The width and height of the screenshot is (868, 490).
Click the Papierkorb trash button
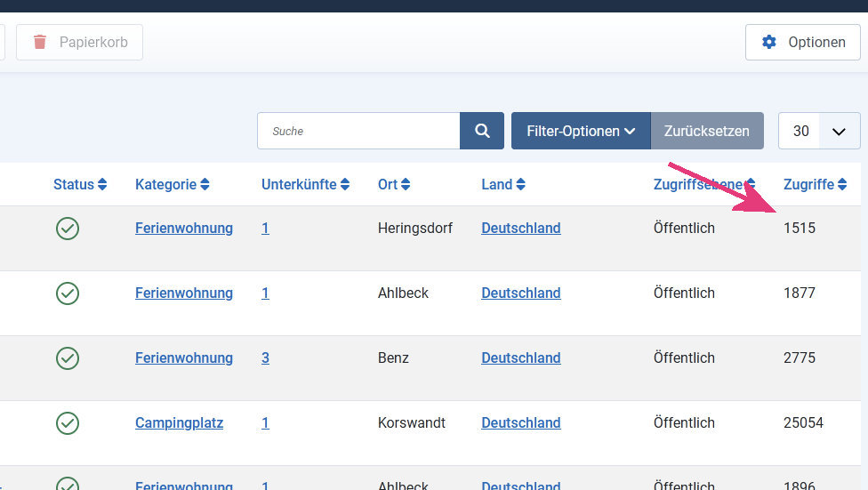pyautogui.click(x=79, y=42)
